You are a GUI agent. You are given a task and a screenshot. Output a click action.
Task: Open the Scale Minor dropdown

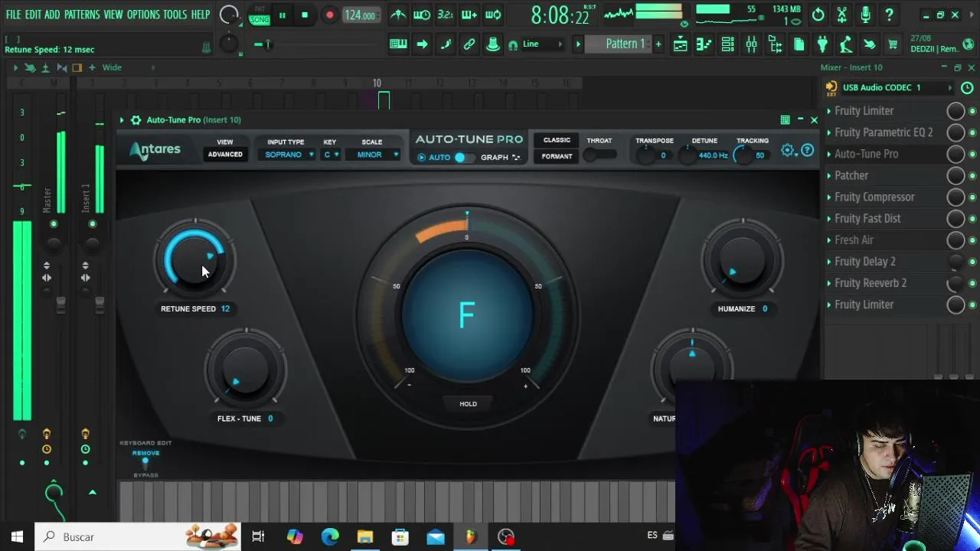coord(372,155)
